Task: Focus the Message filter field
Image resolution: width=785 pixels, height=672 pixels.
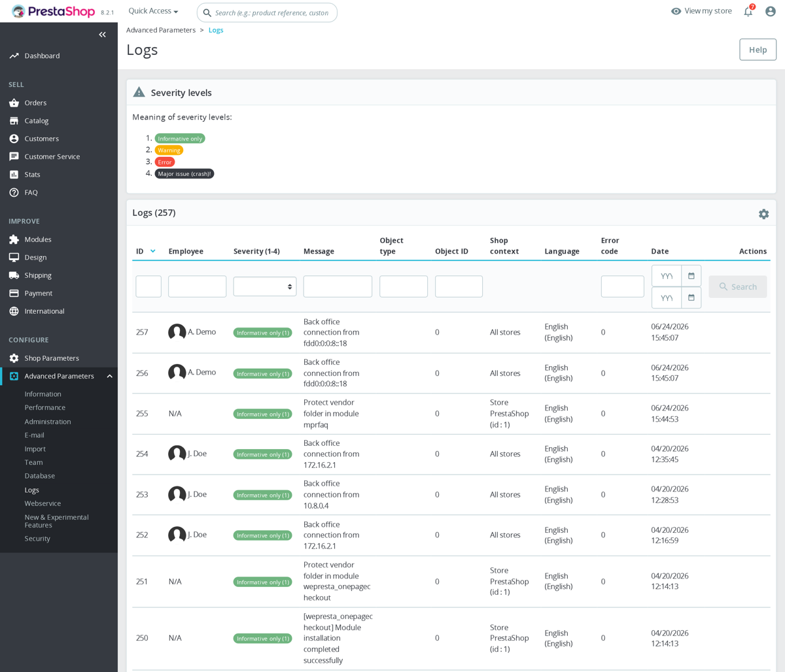Action: tap(338, 286)
